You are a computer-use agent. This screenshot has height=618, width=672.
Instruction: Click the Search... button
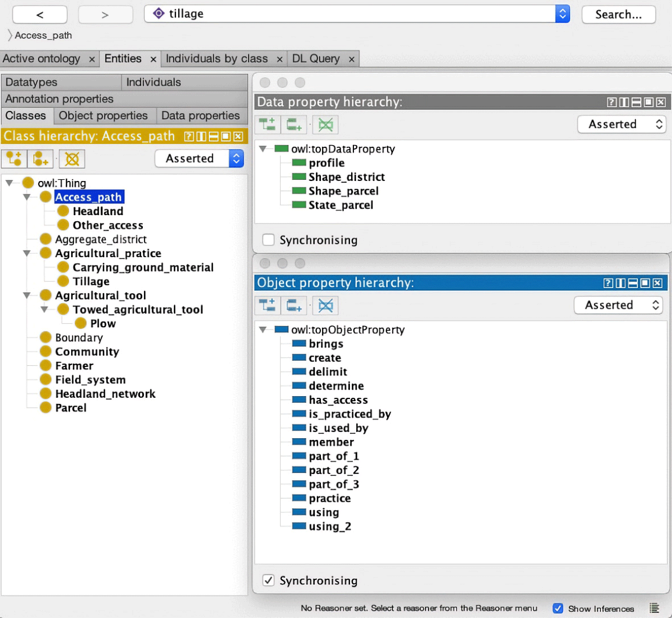pos(618,15)
